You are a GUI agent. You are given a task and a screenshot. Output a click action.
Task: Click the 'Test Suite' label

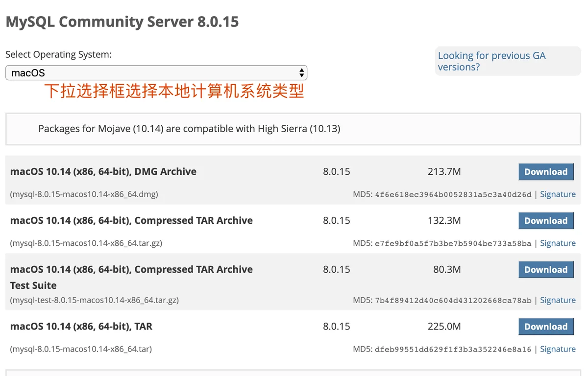33,285
